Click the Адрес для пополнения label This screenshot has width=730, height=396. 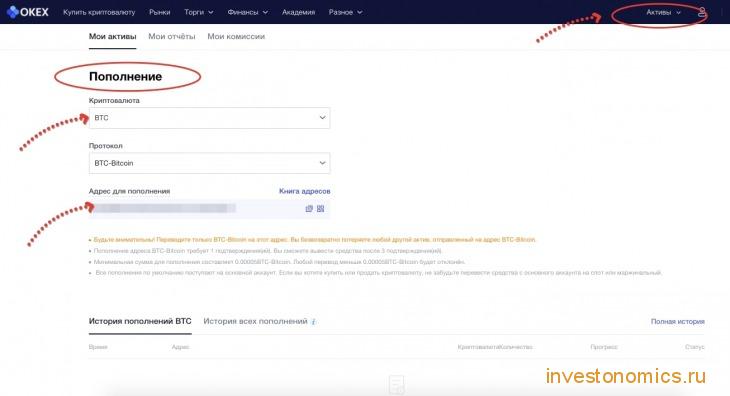(x=129, y=191)
